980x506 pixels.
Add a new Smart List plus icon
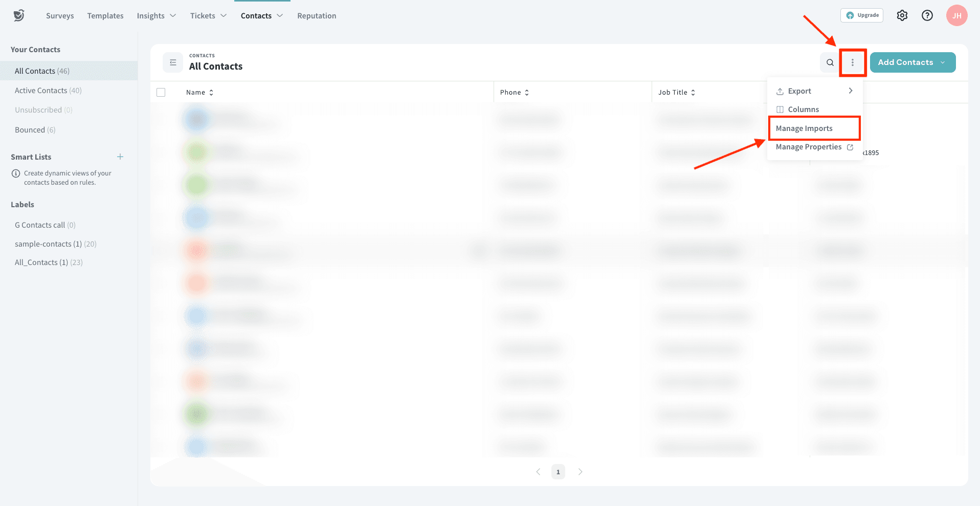(120, 157)
